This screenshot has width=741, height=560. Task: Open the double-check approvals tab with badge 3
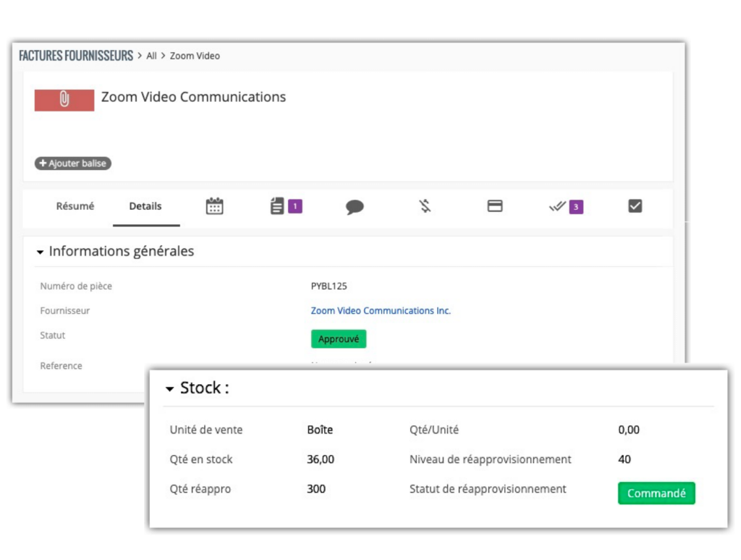point(566,206)
